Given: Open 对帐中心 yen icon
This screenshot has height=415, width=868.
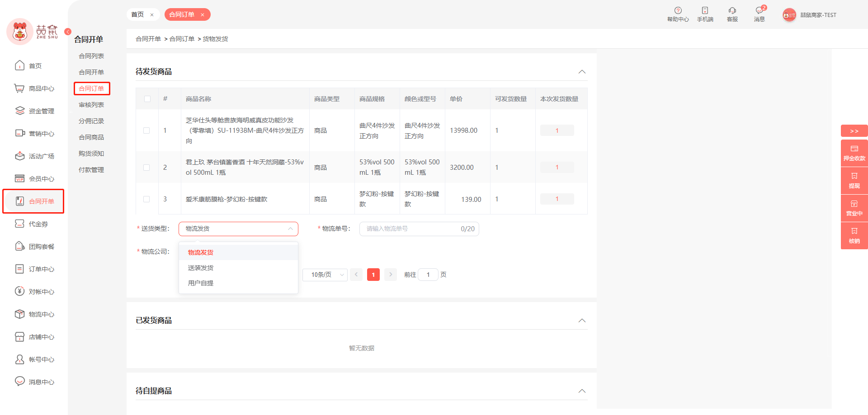Looking at the screenshot, I should [x=19, y=291].
